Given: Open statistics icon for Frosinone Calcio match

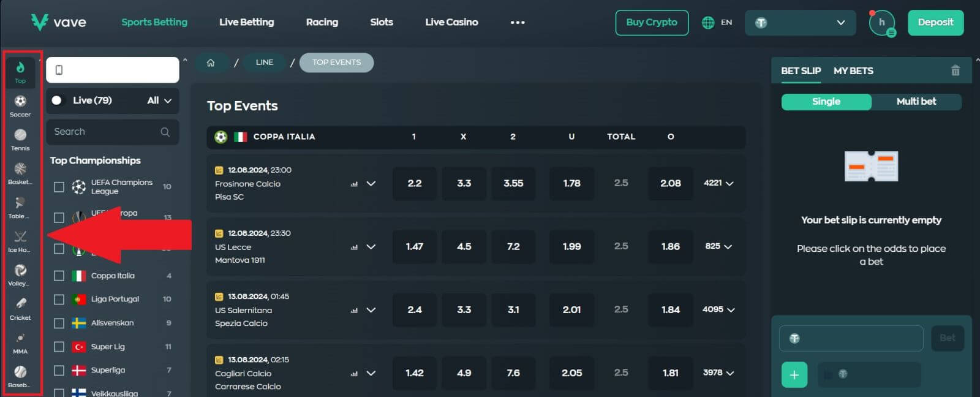Looking at the screenshot, I should click(x=354, y=184).
